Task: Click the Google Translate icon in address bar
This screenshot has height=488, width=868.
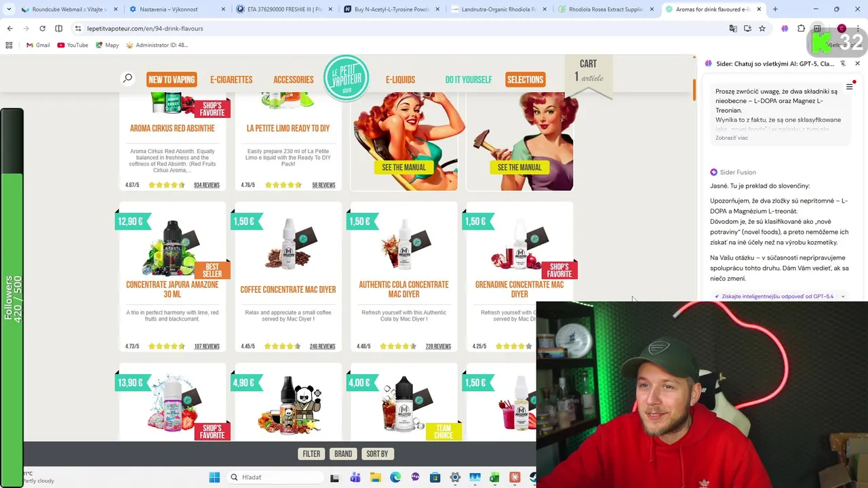Action: [x=733, y=28]
